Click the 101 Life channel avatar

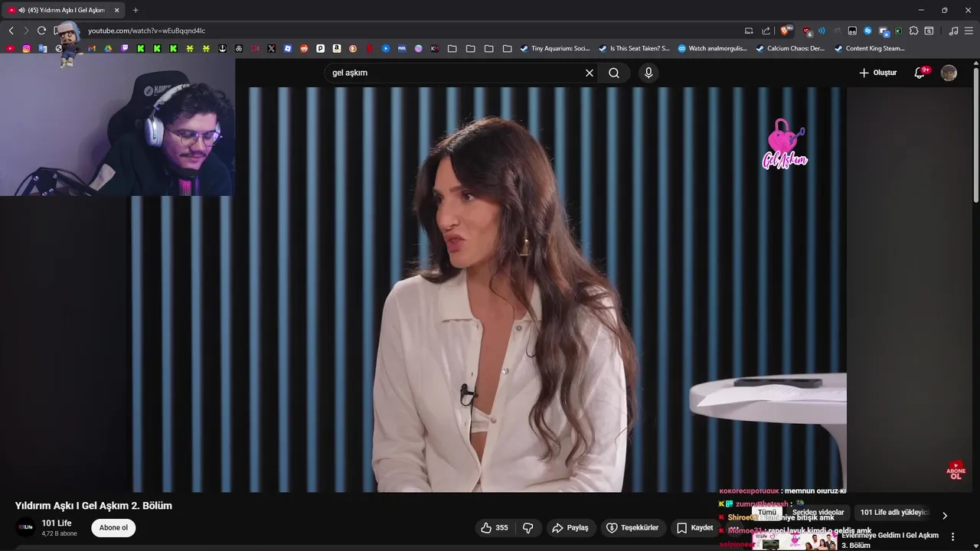tap(26, 527)
